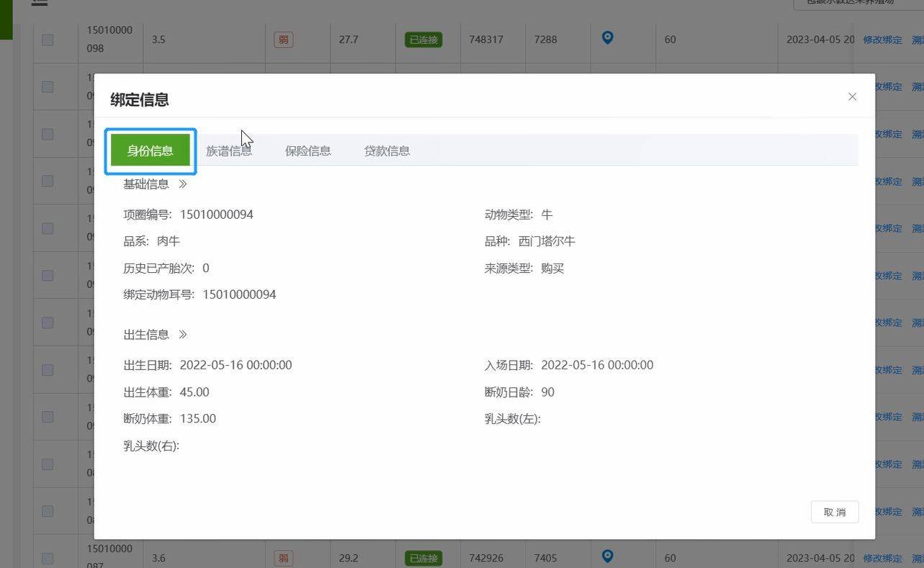Screen dimensions: 924x568
Task: Click the 7288 cell in the table
Action: (x=545, y=40)
